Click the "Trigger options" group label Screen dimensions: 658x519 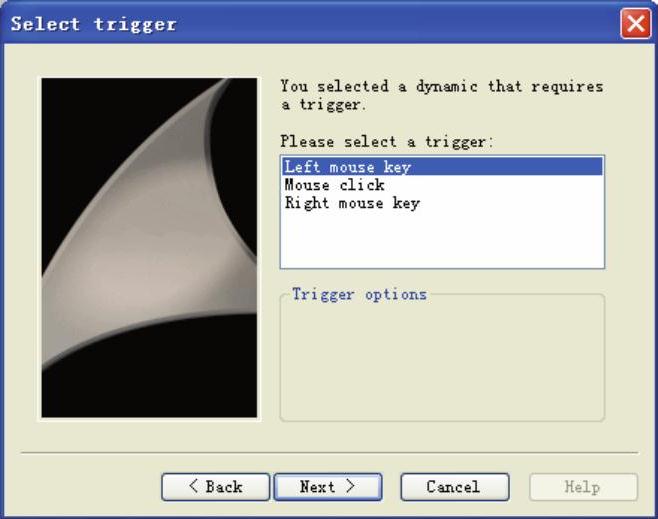click(359, 294)
